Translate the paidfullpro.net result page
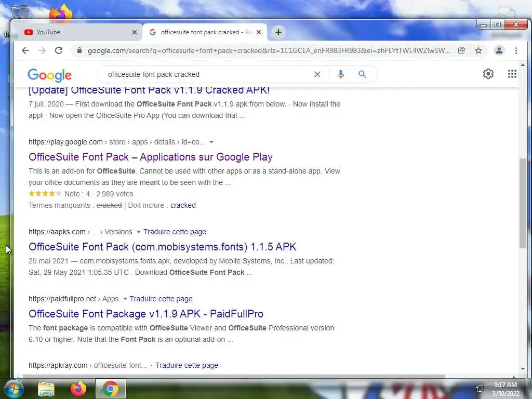 tap(161, 299)
